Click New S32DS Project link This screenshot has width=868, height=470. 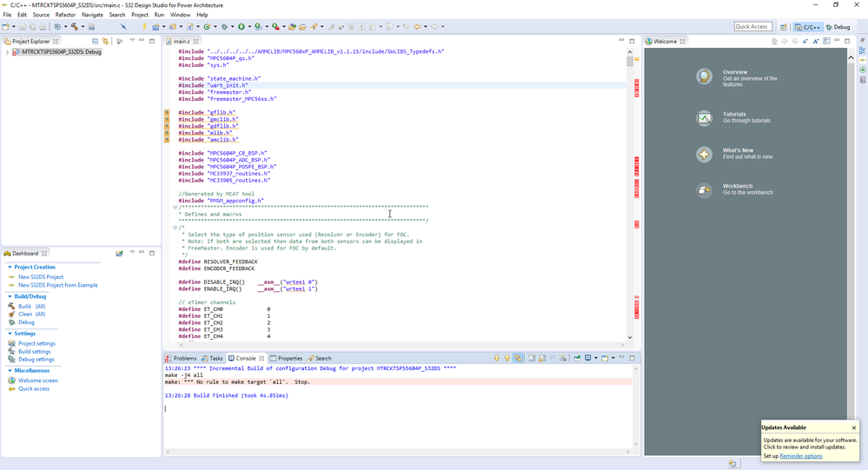point(41,277)
